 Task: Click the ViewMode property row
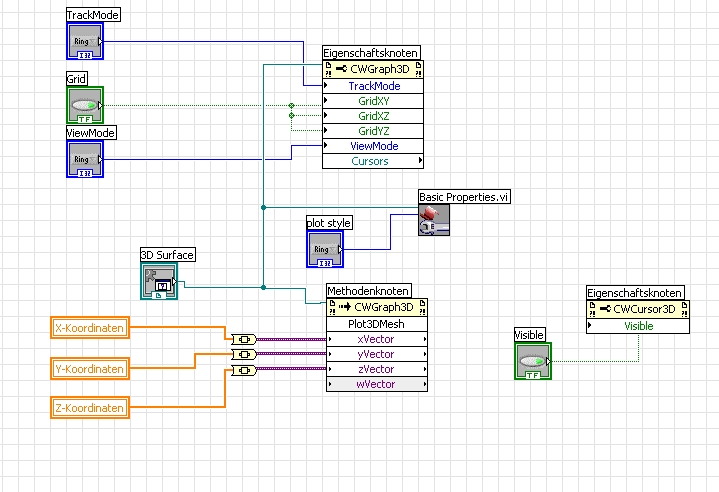click(373, 146)
